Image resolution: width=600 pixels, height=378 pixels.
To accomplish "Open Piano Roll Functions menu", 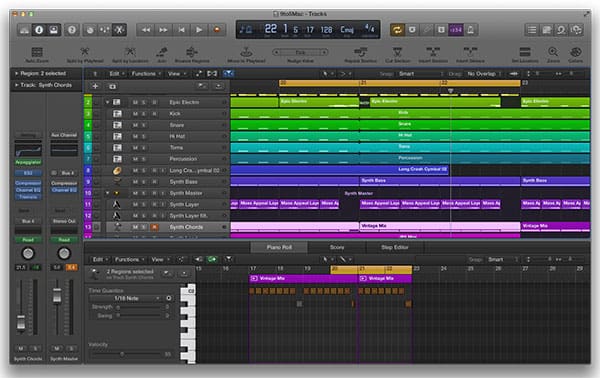I will [129, 259].
